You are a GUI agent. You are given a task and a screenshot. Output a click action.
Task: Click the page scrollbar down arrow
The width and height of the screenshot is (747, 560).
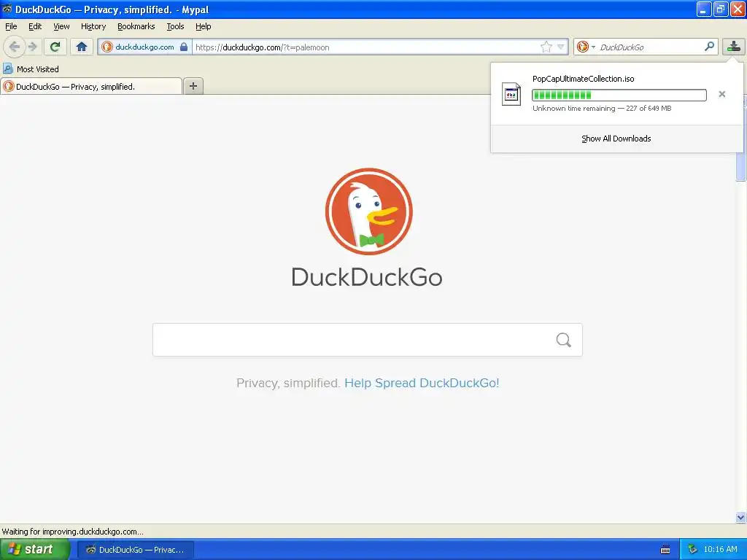pyautogui.click(x=740, y=517)
